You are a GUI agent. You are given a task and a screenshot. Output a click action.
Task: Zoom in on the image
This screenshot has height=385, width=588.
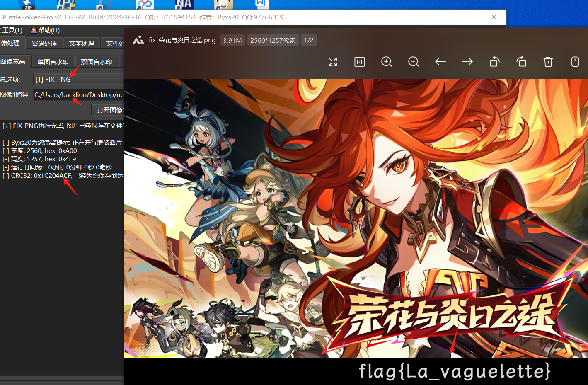(387, 62)
